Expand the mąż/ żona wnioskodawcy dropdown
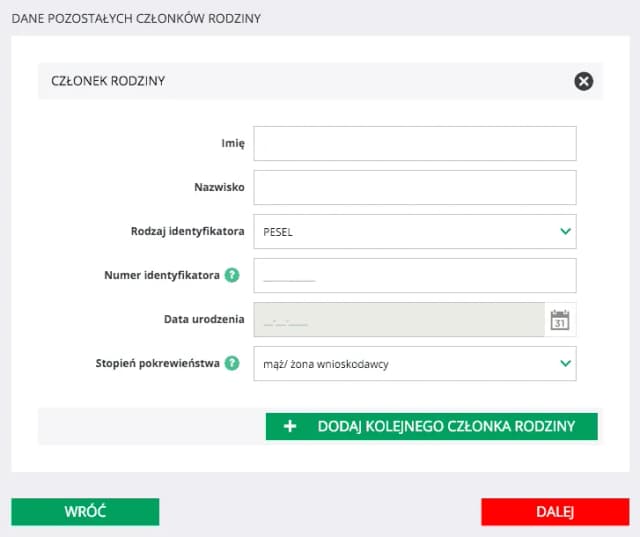640x537 pixels. pos(415,364)
